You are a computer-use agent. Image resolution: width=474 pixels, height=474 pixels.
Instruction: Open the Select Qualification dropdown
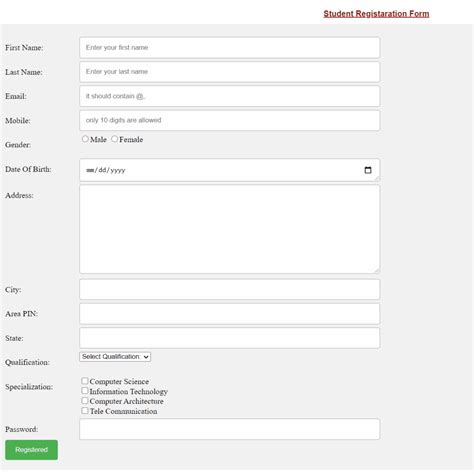tap(115, 357)
